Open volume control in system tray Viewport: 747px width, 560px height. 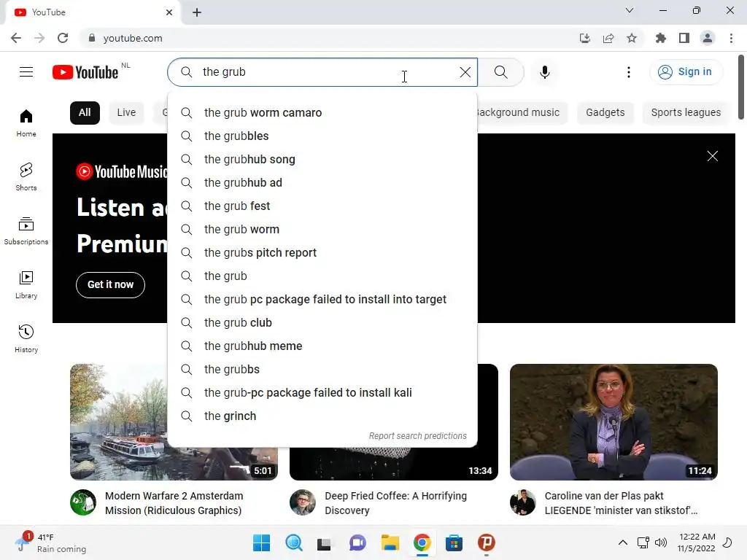(x=661, y=542)
